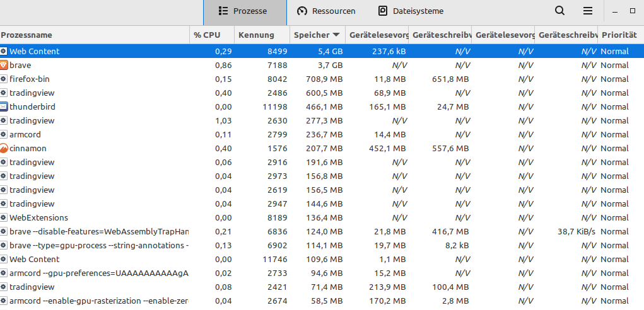Click the Dateisysteme disk icon
The height and width of the screenshot is (310, 644).
[x=383, y=11]
